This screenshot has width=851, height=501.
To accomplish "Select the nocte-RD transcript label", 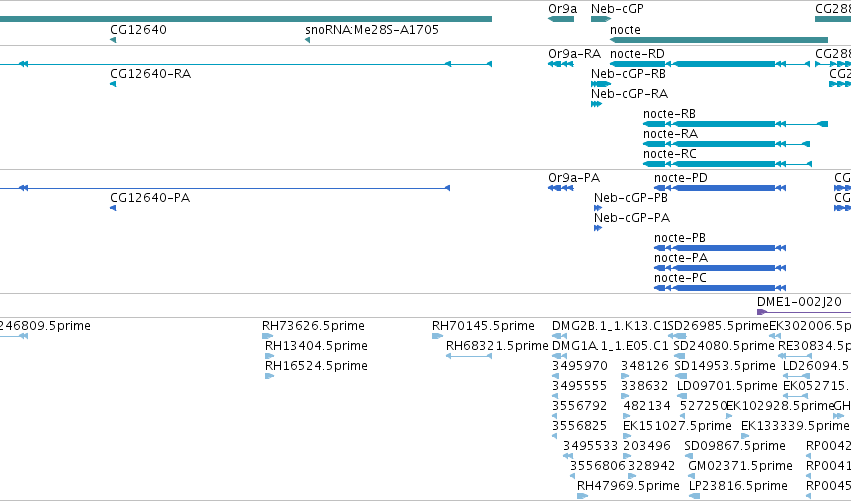I will [x=637, y=54].
